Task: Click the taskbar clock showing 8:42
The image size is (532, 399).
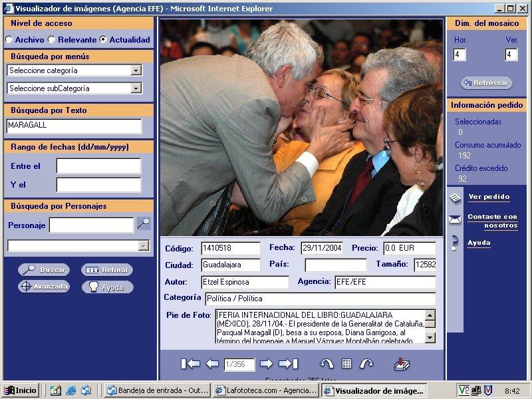Action: (x=512, y=391)
